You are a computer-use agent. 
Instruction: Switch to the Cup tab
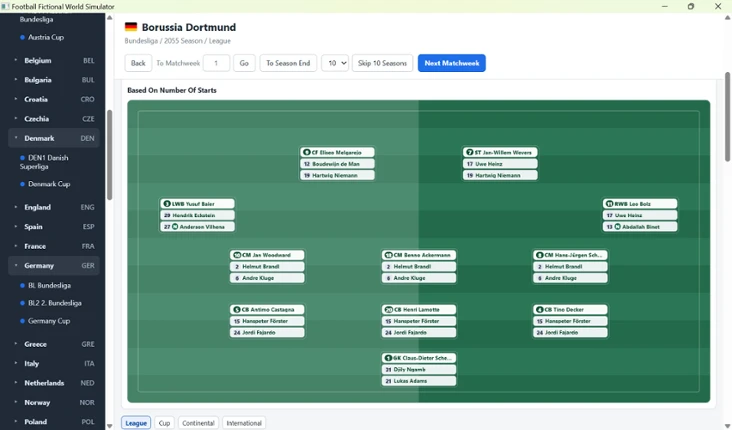[x=164, y=423]
